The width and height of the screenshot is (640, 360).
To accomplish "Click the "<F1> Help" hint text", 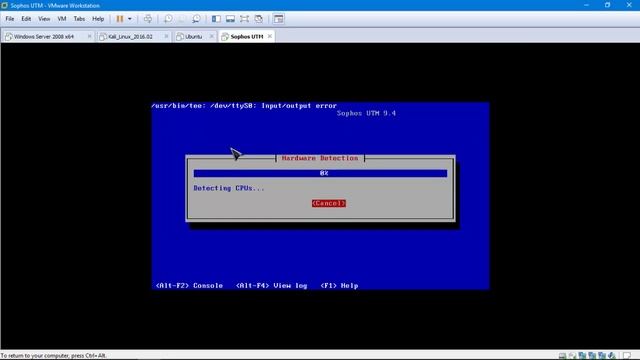I will pyautogui.click(x=339, y=286).
